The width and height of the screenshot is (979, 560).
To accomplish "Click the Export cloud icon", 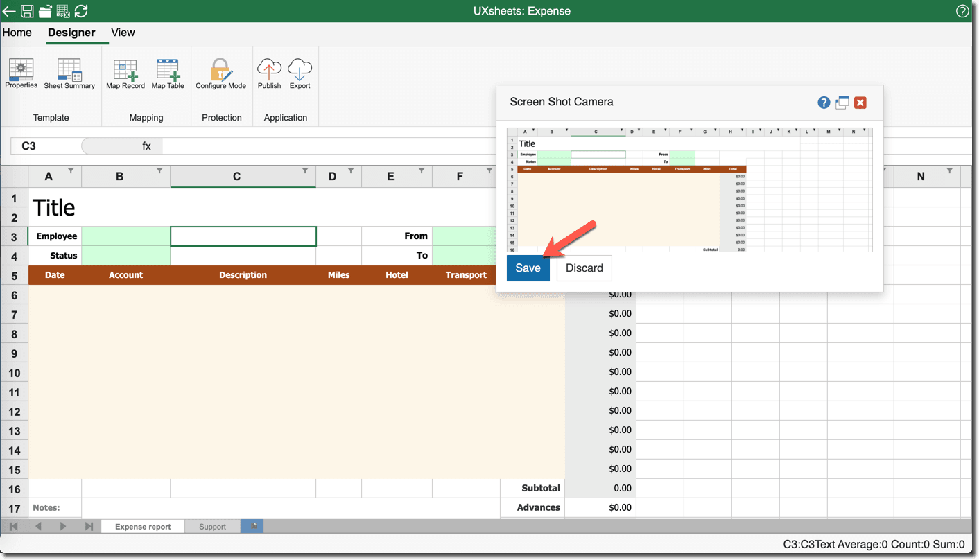I will [300, 74].
